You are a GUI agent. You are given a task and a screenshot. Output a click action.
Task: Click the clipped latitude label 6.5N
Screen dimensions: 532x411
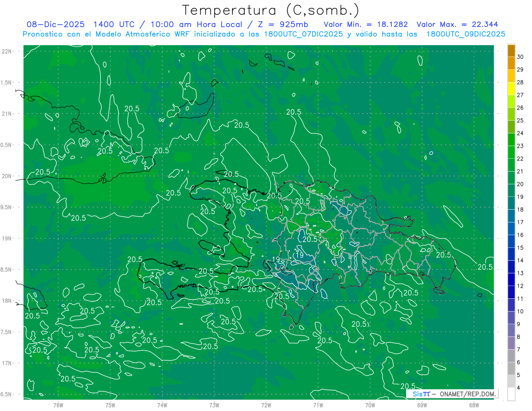click(6, 394)
